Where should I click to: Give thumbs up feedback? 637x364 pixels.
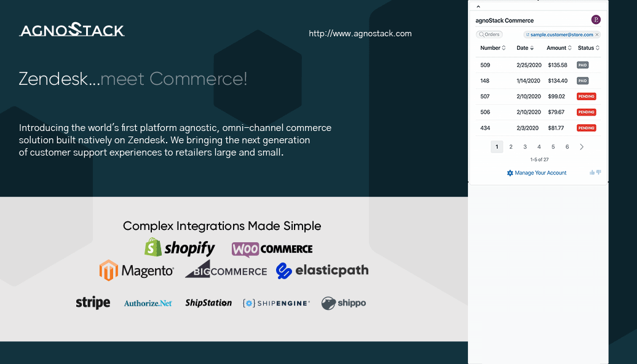(x=592, y=173)
